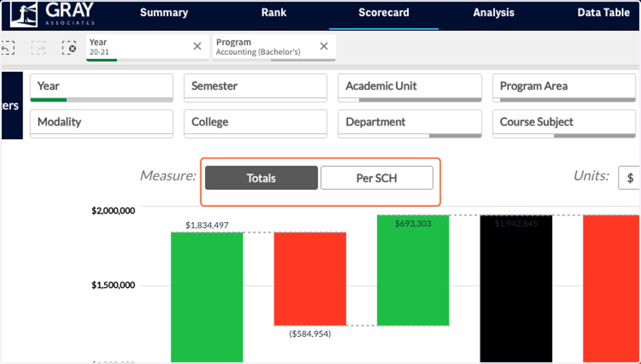Image resolution: width=641 pixels, height=364 pixels.
Task: Open the Summary tab
Action: (x=164, y=13)
